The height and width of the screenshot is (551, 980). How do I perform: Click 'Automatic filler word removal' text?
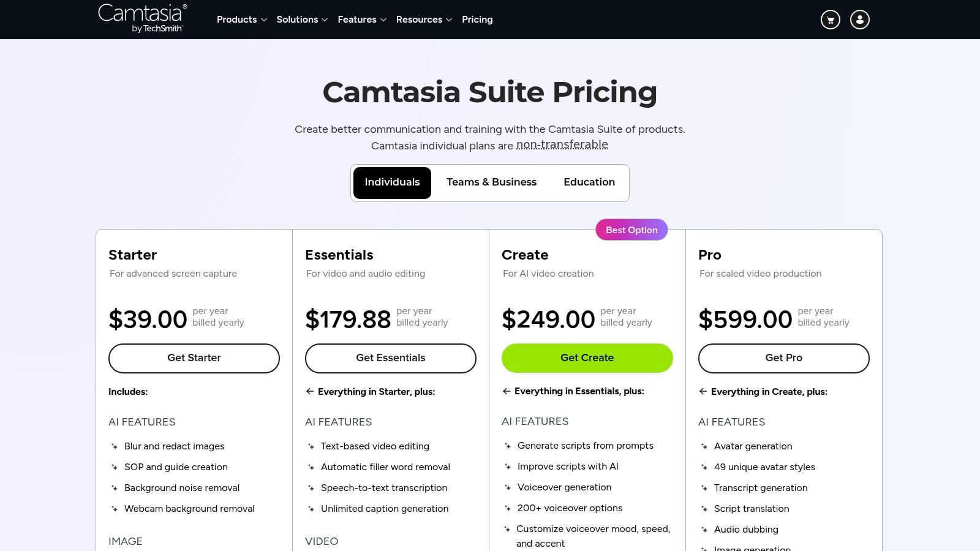[385, 467]
